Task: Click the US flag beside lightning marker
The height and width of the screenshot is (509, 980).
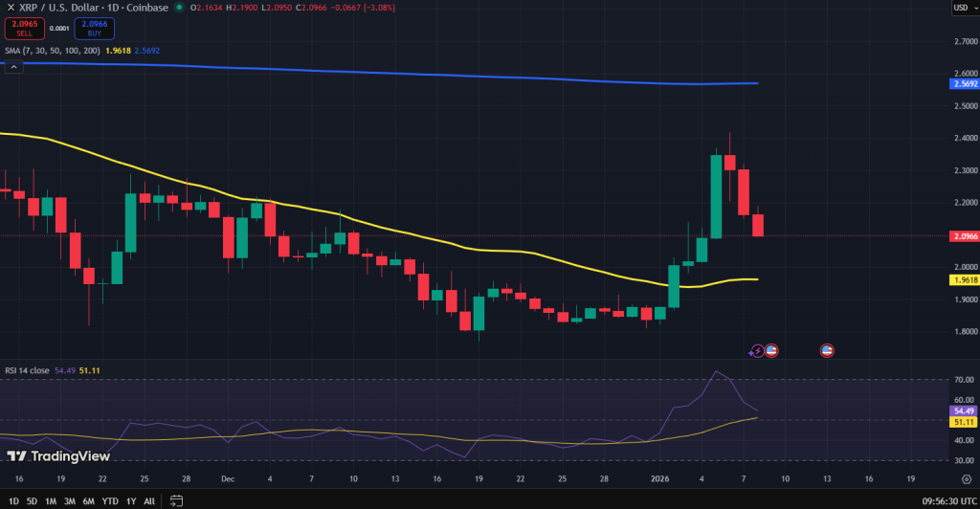Action: coord(771,351)
